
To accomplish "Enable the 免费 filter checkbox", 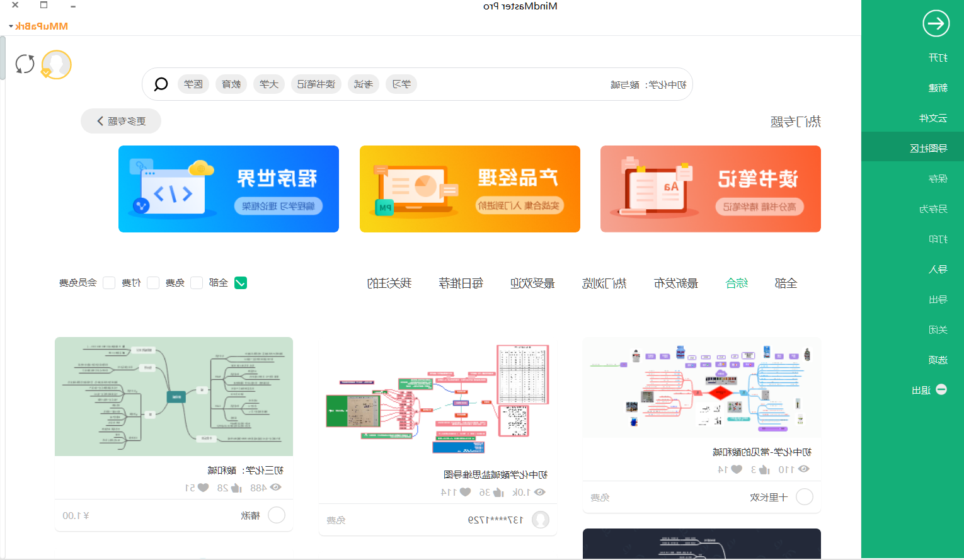I will 197,283.
